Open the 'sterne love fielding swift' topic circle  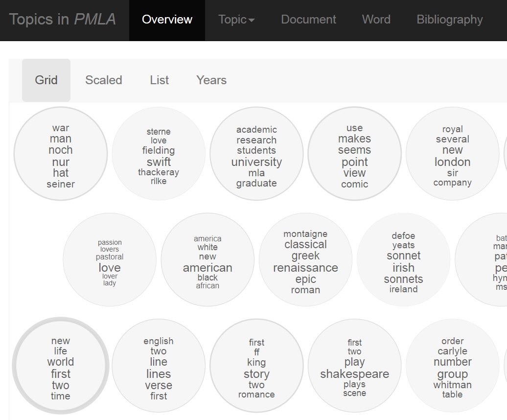159,154
